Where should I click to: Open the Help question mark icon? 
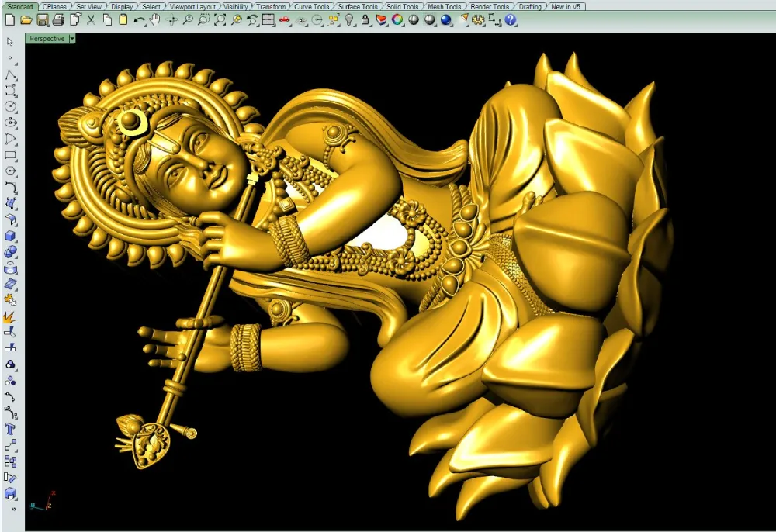pos(511,20)
